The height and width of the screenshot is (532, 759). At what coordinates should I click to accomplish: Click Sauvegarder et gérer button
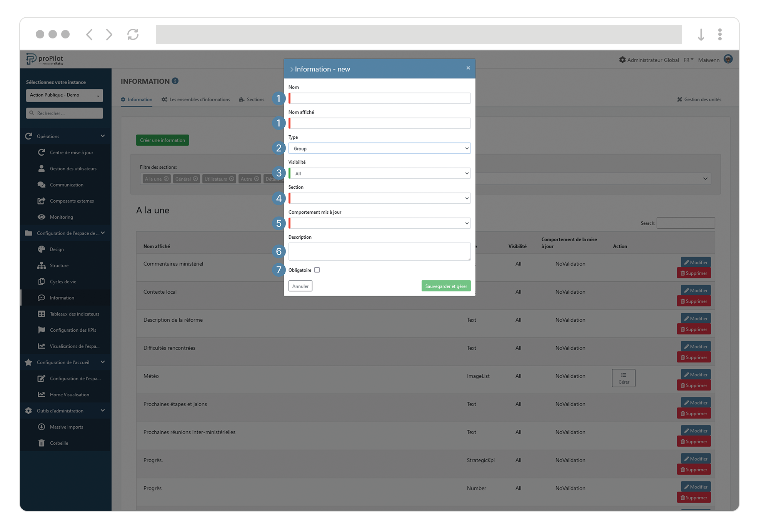[x=445, y=286]
